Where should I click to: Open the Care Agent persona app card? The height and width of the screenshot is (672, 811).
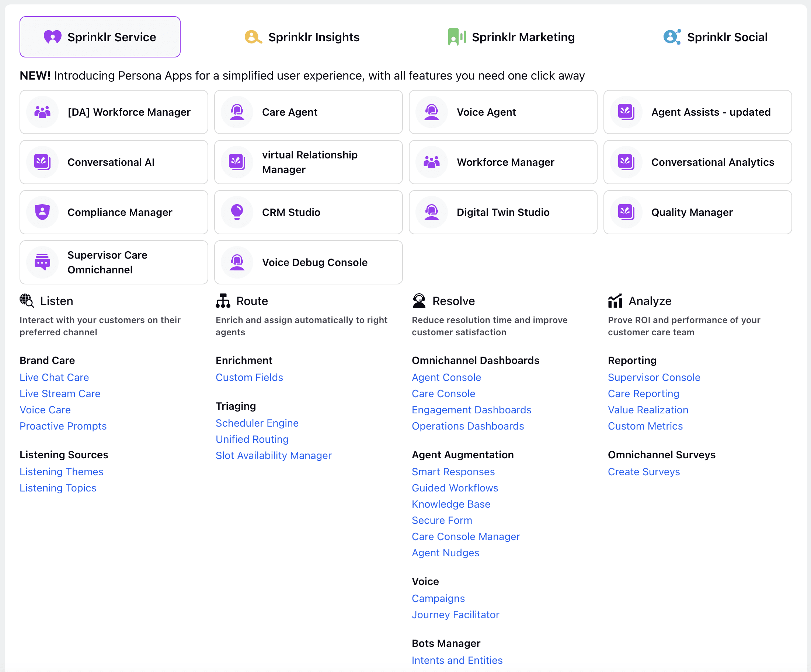click(x=309, y=112)
